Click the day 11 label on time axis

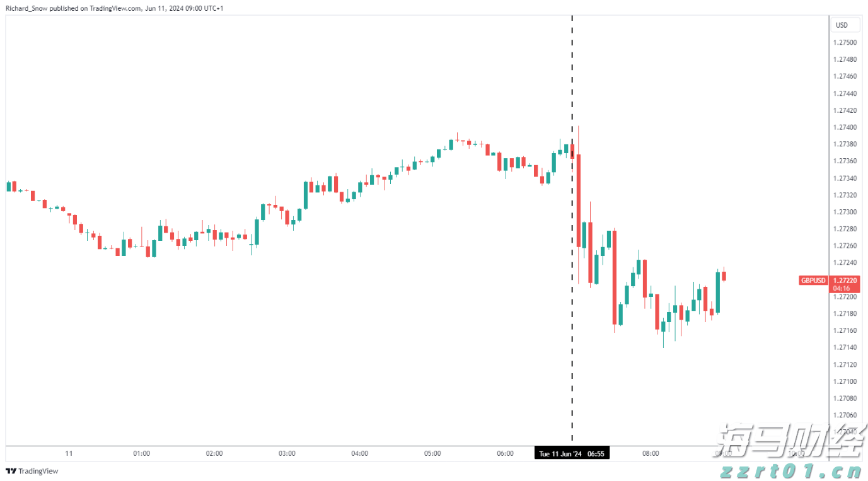click(69, 453)
